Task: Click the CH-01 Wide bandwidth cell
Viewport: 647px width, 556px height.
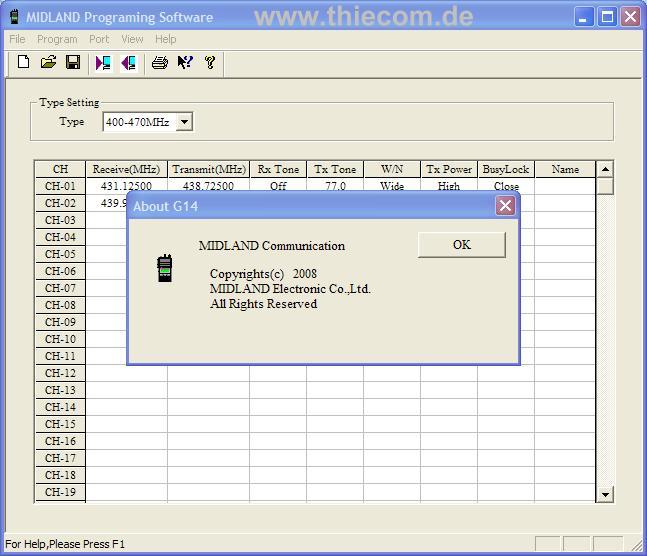Action: coord(392,186)
